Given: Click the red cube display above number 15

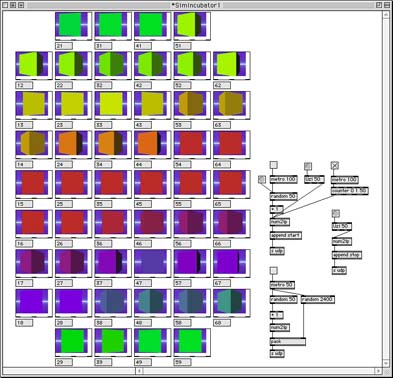Looking at the screenshot, I should point(34,182).
